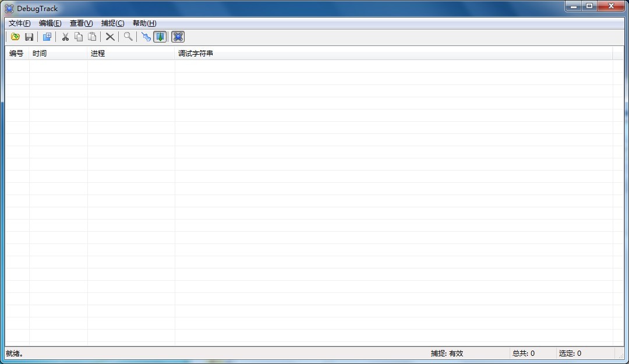Toggle the capture enable button in toolbar

tap(178, 37)
